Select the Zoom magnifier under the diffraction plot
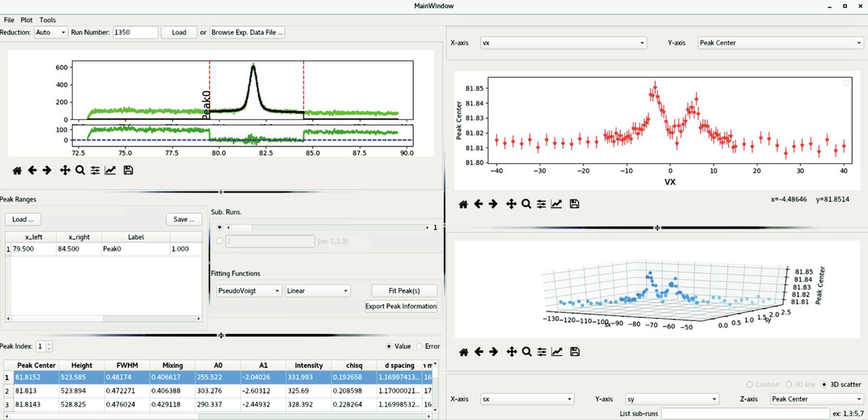This screenshot has width=868, height=420. [80, 170]
